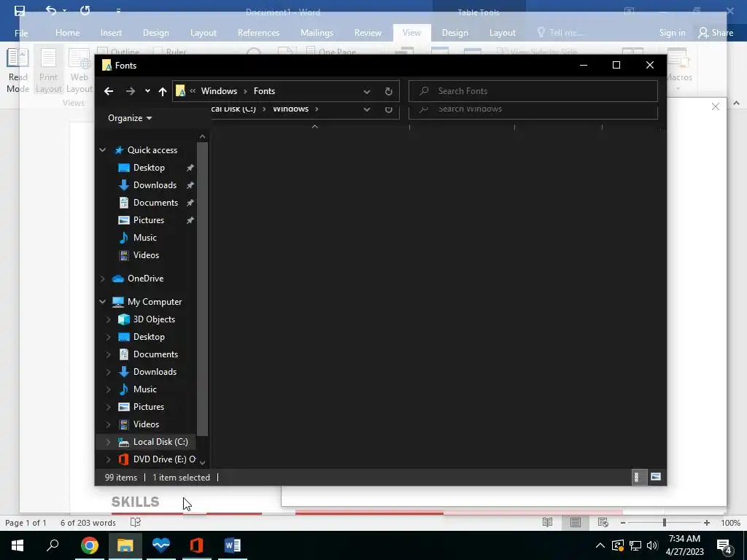Open Videos under My Computer

click(146, 424)
